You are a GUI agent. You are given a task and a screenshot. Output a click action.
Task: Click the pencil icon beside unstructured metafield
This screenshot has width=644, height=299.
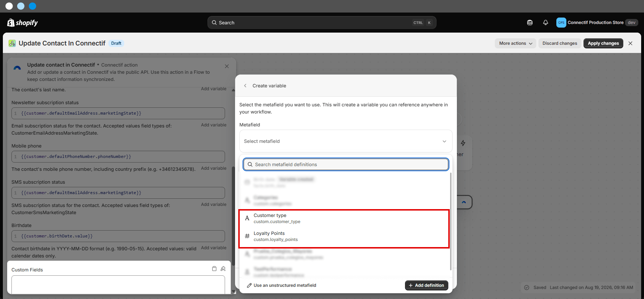click(249, 285)
